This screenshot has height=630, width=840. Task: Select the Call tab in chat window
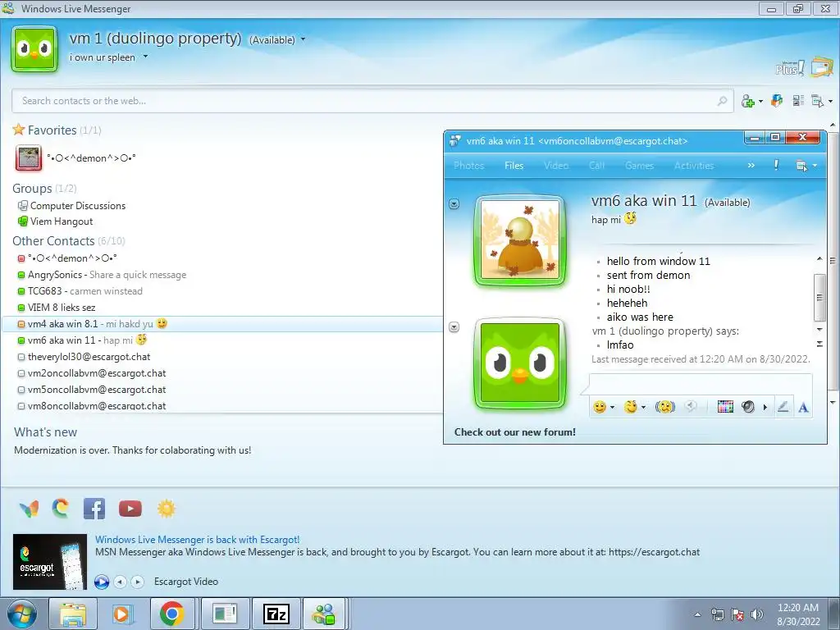pyautogui.click(x=597, y=166)
